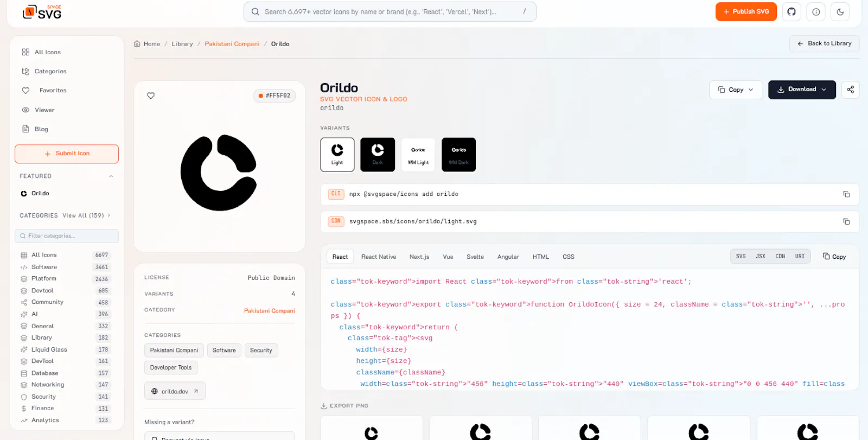Favorite Orildo with the heart icon
This screenshot has height=440, width=868.
151,95
